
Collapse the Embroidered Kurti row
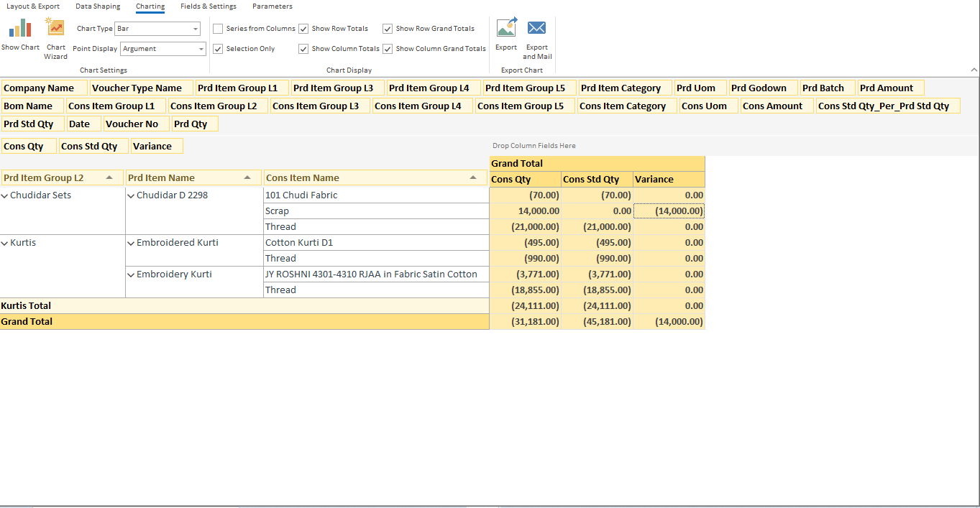click(x=131, y=243)
